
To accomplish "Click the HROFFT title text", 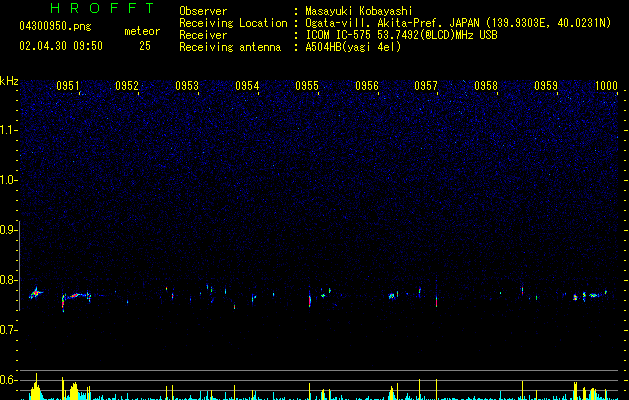I will [103, 8].
